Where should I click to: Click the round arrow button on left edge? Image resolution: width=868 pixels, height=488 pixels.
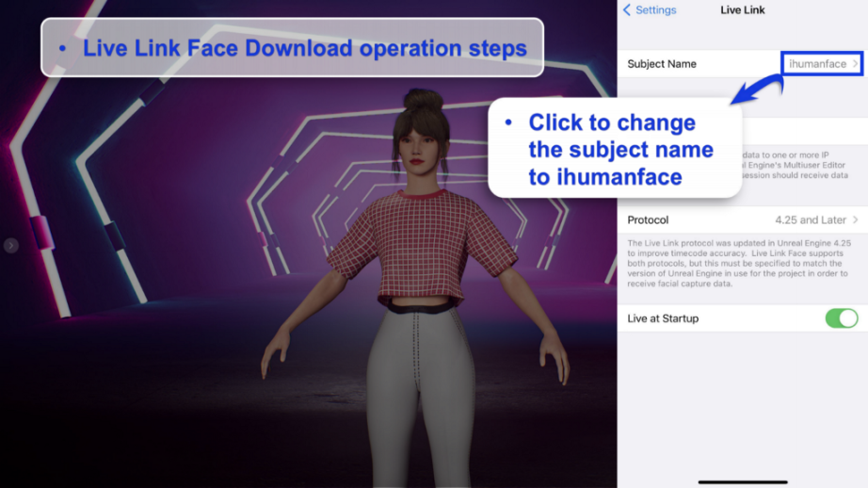[x=10, y=246]
